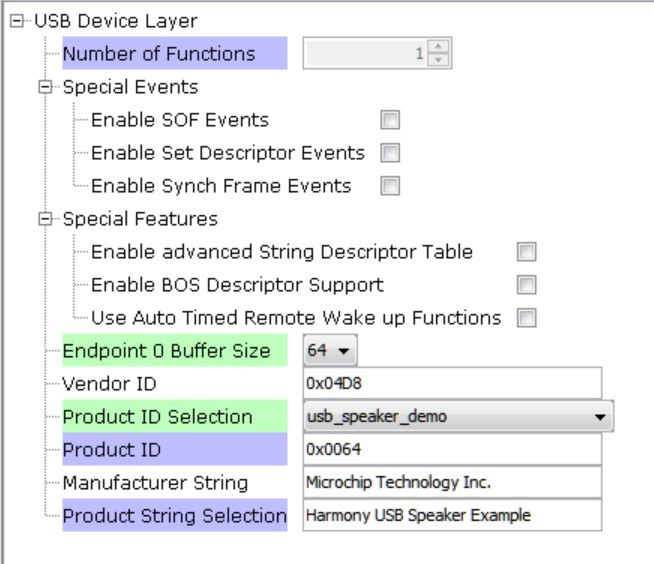Increase Number of Functions with up arrow
654x564 pixels.
[x=438, y=46]
